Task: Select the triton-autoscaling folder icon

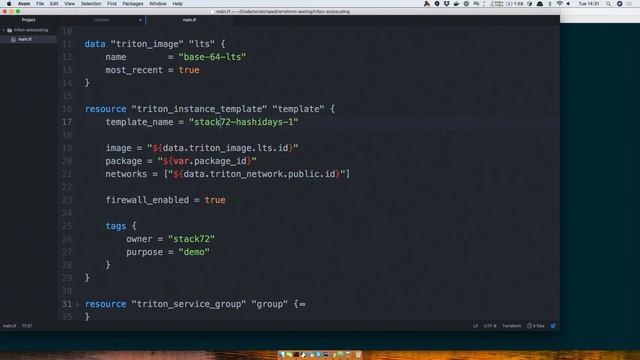Action: pyautogui.click(x=10, y=30)
